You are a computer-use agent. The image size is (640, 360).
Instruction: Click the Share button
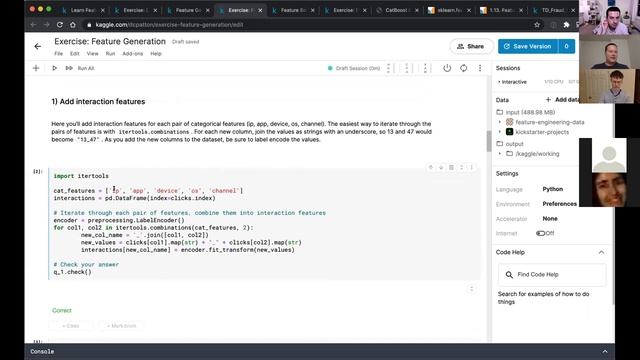pos(471,47)
